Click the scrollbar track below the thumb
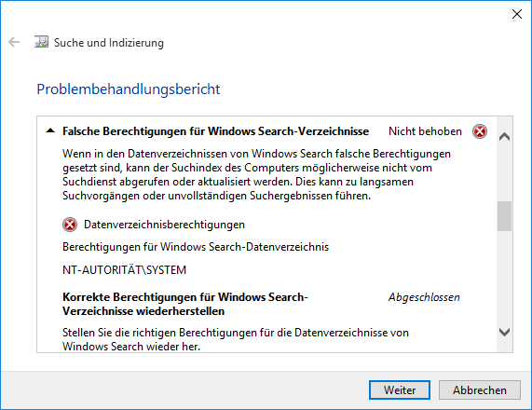This screenshot has height=410, width=532. click(505, 279)
